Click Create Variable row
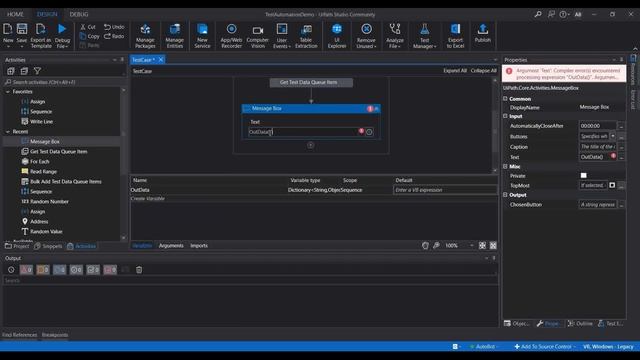The width and height of the screenshot is (640, 360). 313,199
